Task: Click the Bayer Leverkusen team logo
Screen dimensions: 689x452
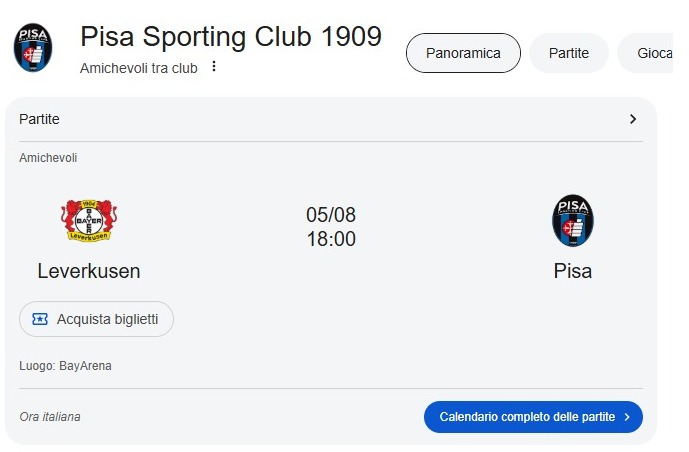Action: click(x=89, y=221)
